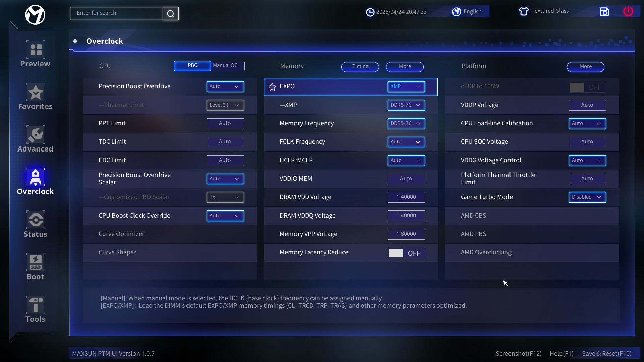Select the Overclock sidebar icon

(x=36, y=177)
